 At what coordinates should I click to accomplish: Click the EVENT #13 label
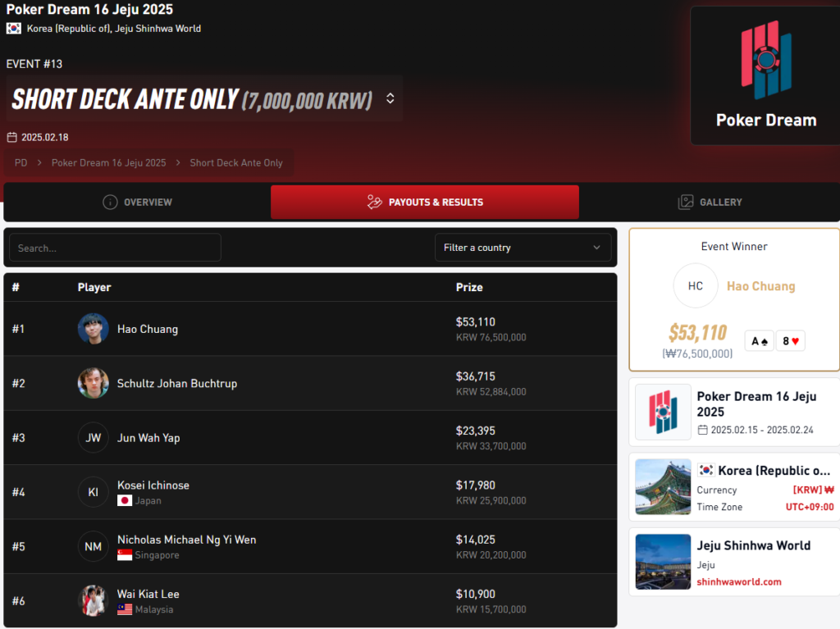pyautogui.click(x=34, y=64)
